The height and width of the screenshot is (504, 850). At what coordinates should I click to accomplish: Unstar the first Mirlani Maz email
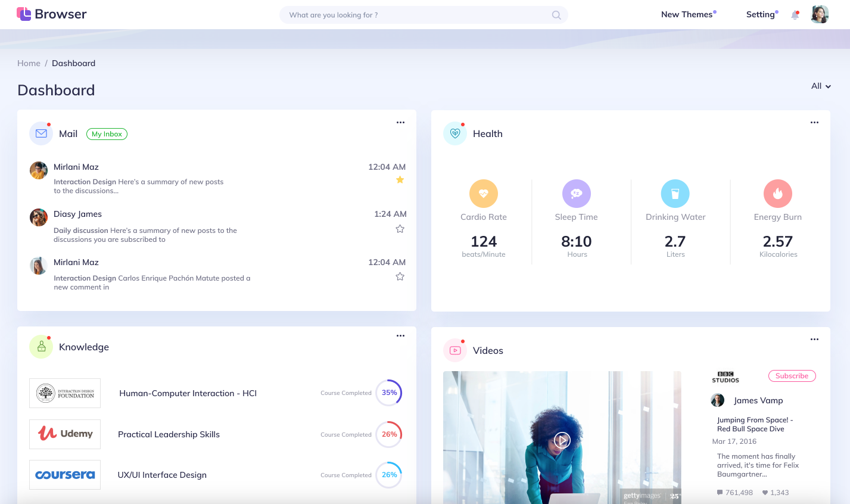coord(400,180)
